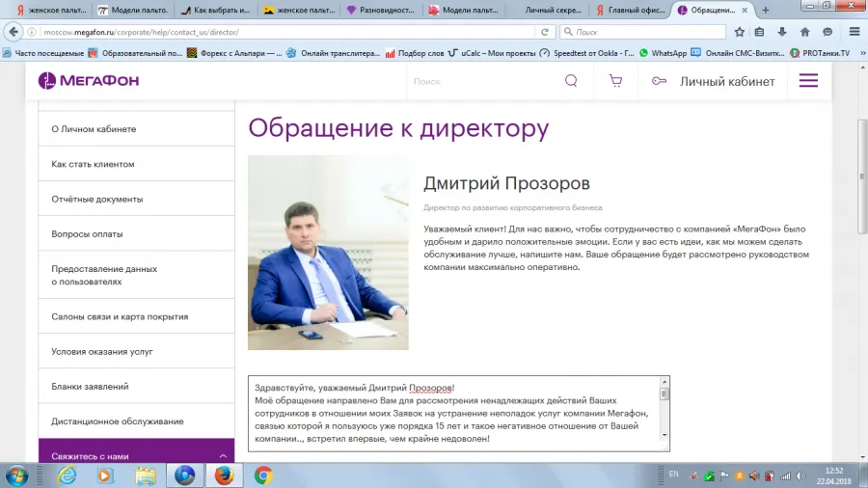This screenshot has width=868, height=488.
Task: Click the Firefox Поиск search box
Action: pyautogui.click(x=642, y=32)
